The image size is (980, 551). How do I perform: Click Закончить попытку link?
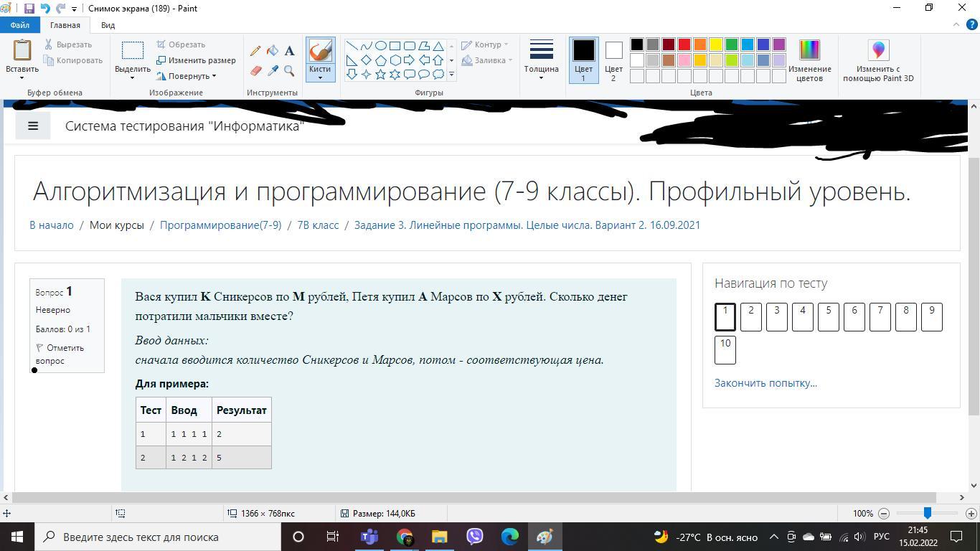click(765, 383)
